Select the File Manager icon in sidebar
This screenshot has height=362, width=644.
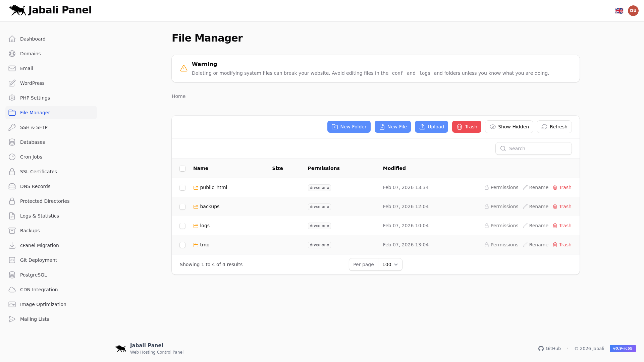(x=12, y=113)
